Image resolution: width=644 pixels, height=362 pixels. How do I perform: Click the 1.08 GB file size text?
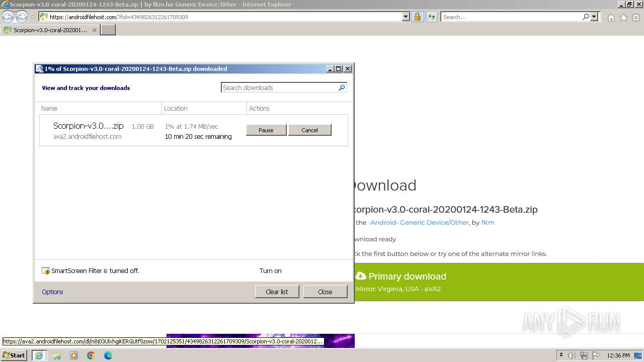click(143, 127)
